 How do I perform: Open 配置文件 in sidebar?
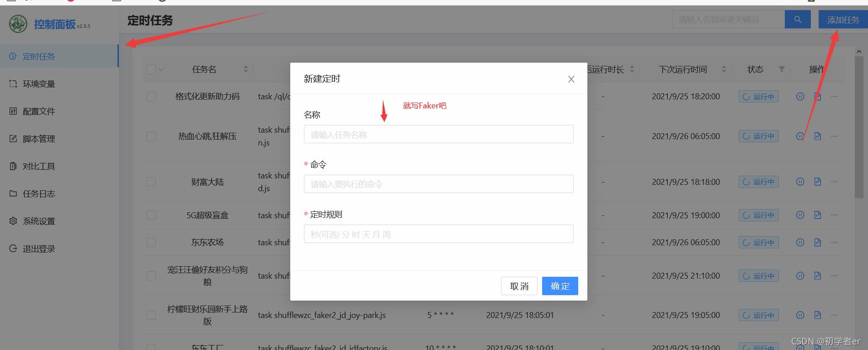59,111
